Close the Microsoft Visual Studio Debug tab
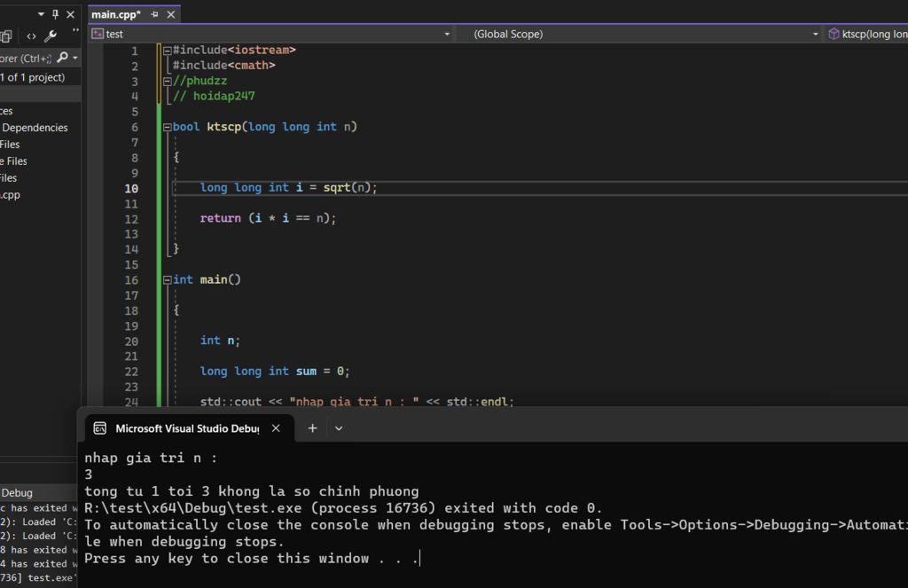This screenshot has height=588, width=908. click(276, 428)
